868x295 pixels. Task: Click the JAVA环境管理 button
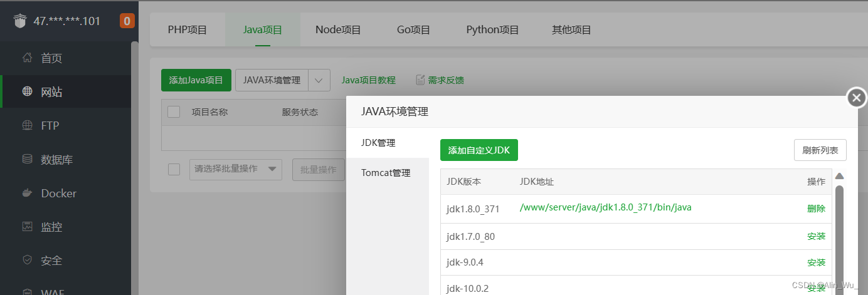pyautogui.click(x=272, y=80)
